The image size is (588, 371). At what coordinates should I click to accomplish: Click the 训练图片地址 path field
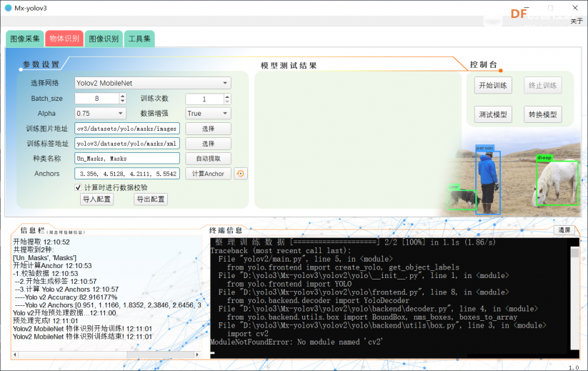(x=127, y=129)
